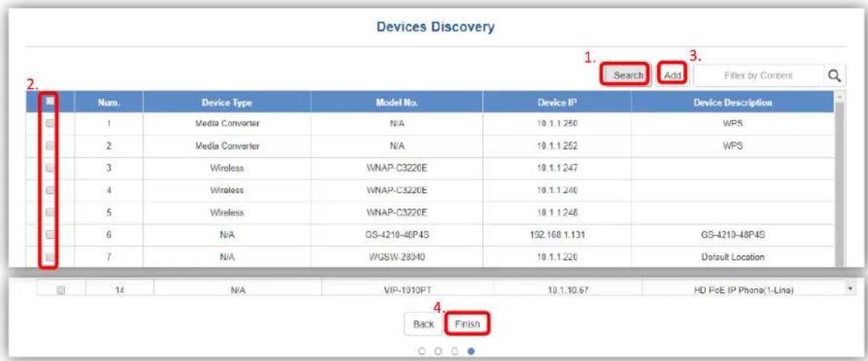
Task: Go to the first wizard step dot
Action: 423,351
